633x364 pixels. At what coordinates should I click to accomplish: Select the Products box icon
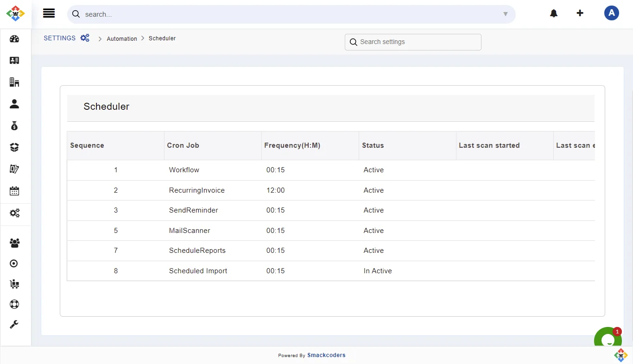click(14, 147)
